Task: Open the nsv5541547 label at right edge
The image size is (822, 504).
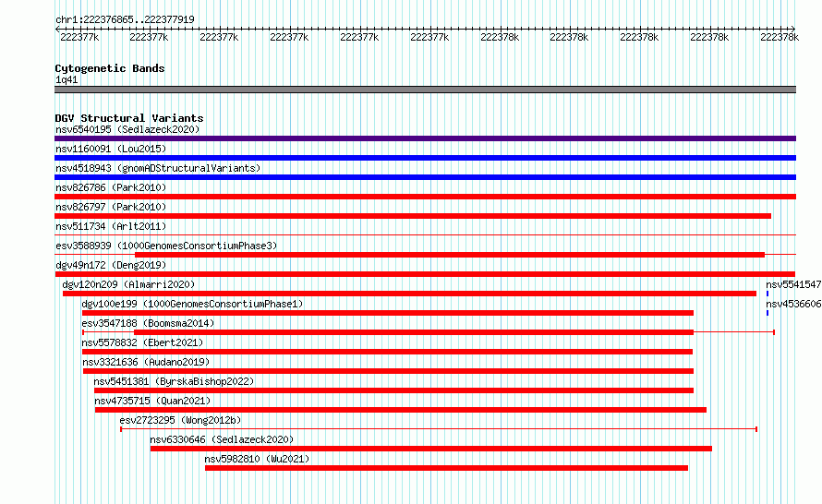Action: click(x=793, y=284)
